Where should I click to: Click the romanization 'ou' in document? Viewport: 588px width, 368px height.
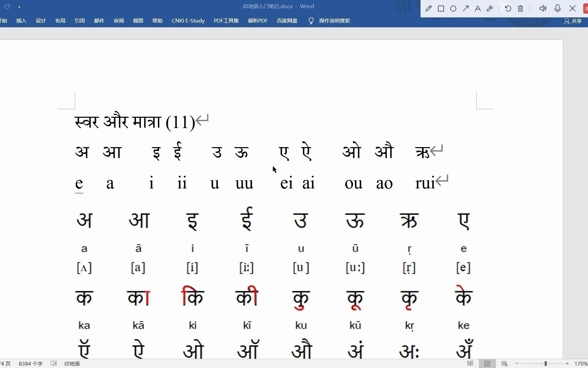tap(353, 184)
